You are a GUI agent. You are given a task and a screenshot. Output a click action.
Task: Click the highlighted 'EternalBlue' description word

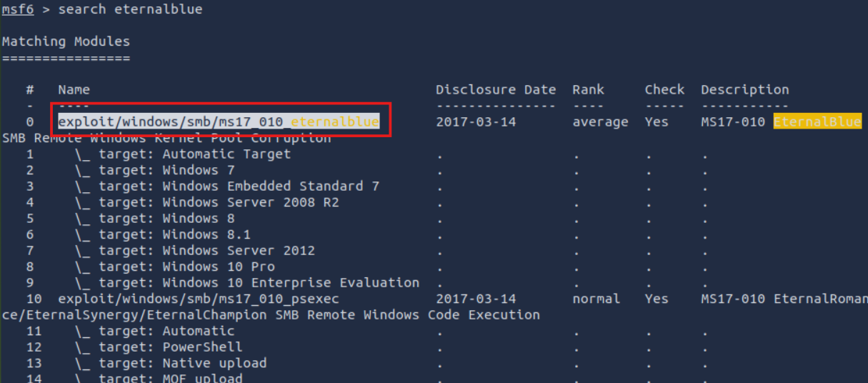click(817, 122)
